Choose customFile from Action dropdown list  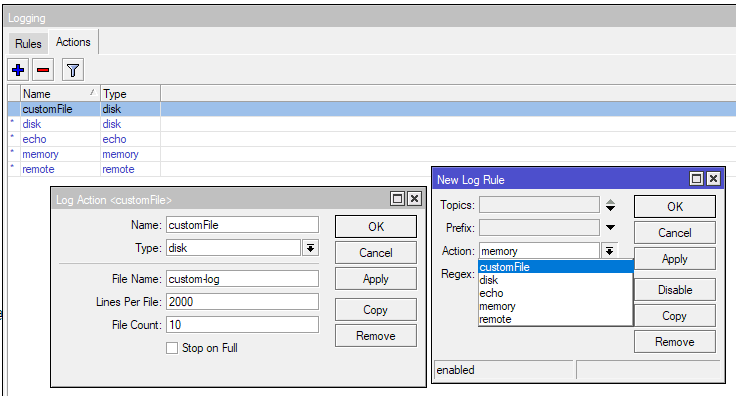pos(556,267)
